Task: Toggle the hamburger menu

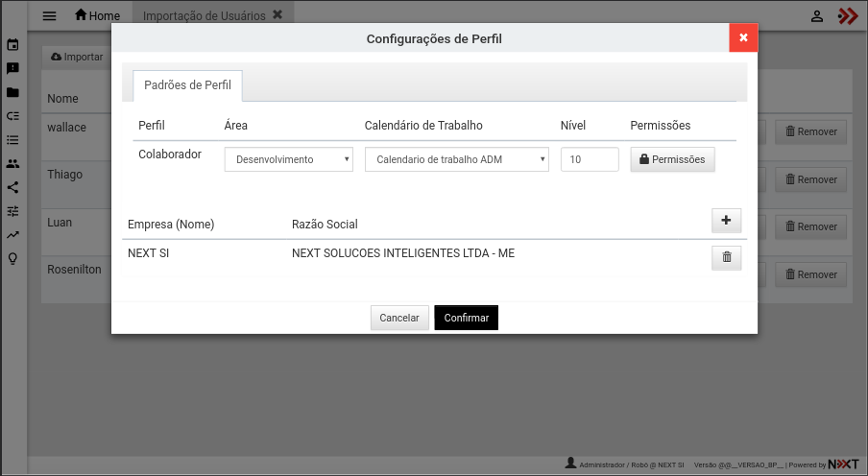Action: coord(50,16)
